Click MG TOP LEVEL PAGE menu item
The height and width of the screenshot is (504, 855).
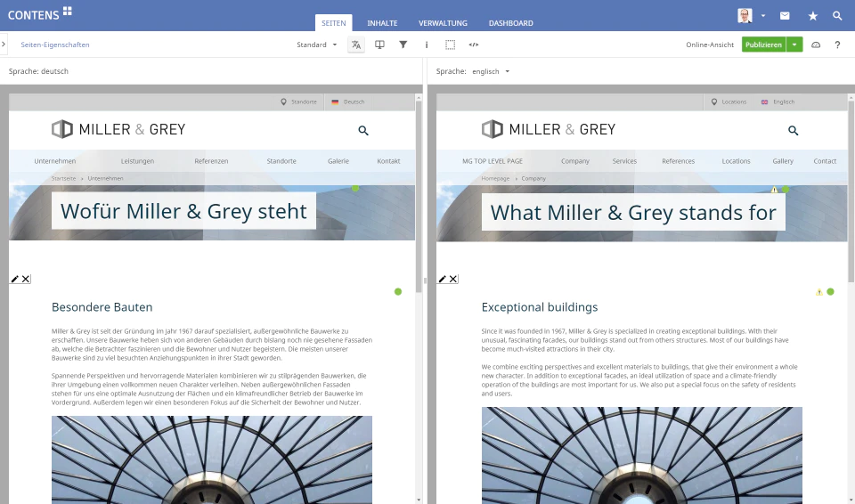pyautogui.click(x=493, y=161)
